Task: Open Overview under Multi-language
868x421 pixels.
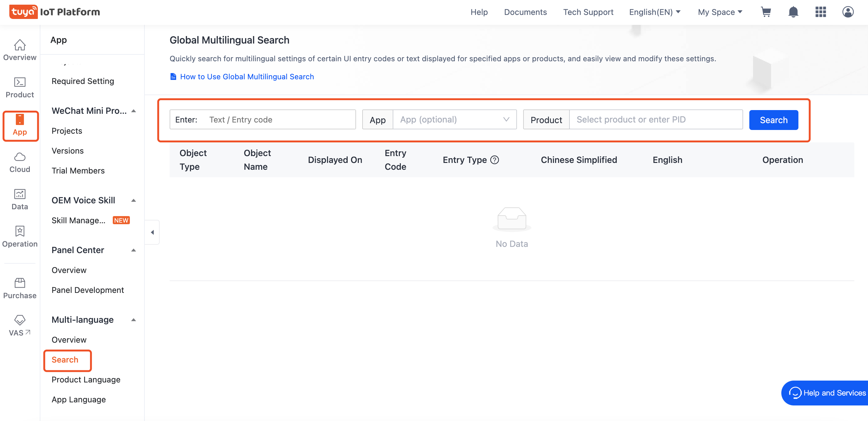Action: (69, 340)
